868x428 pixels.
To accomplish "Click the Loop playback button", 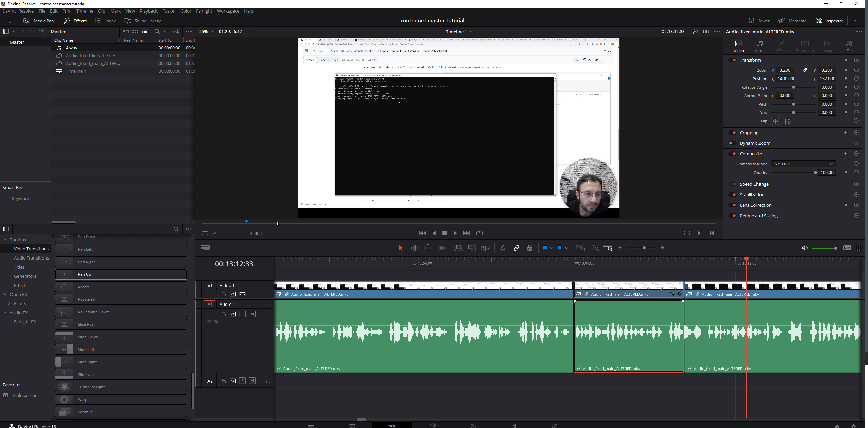I will (x=479, y=233).
